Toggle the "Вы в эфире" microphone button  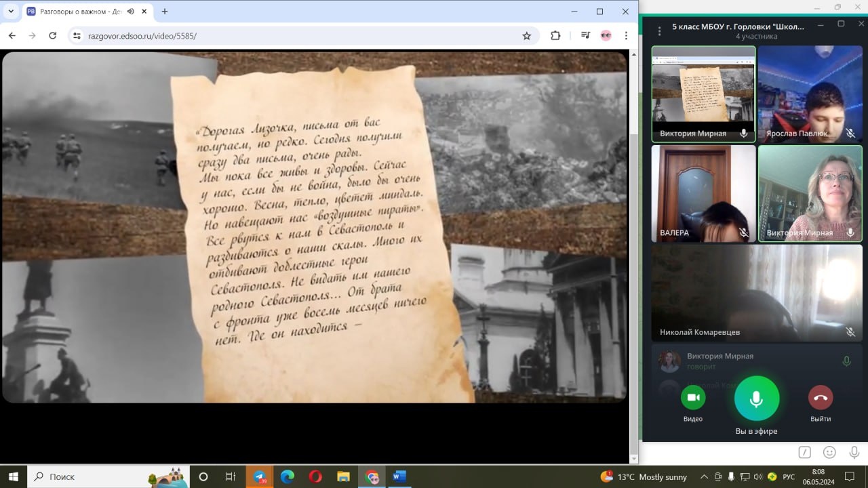coord(757,399)
